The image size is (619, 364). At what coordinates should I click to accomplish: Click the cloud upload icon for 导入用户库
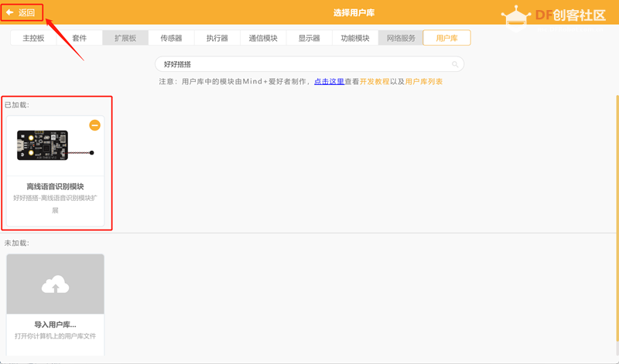coord(55,284)
